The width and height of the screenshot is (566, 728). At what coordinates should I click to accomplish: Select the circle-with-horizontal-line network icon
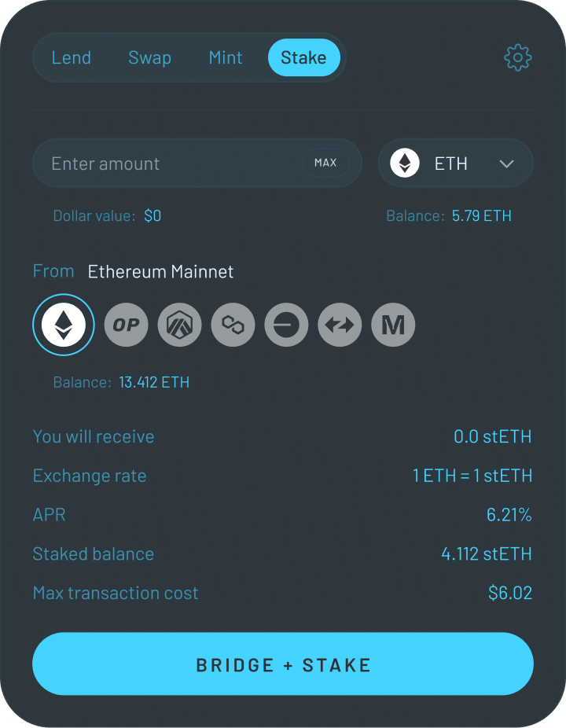pos(286,325)
